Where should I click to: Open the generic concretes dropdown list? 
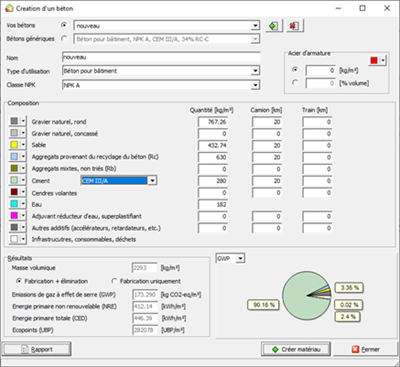click(255, 39)
